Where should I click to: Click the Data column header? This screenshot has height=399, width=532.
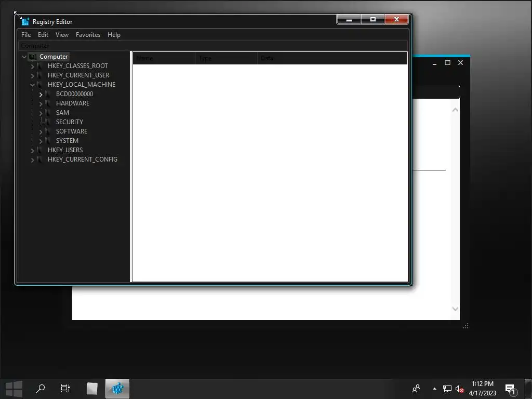click(332, 58)
